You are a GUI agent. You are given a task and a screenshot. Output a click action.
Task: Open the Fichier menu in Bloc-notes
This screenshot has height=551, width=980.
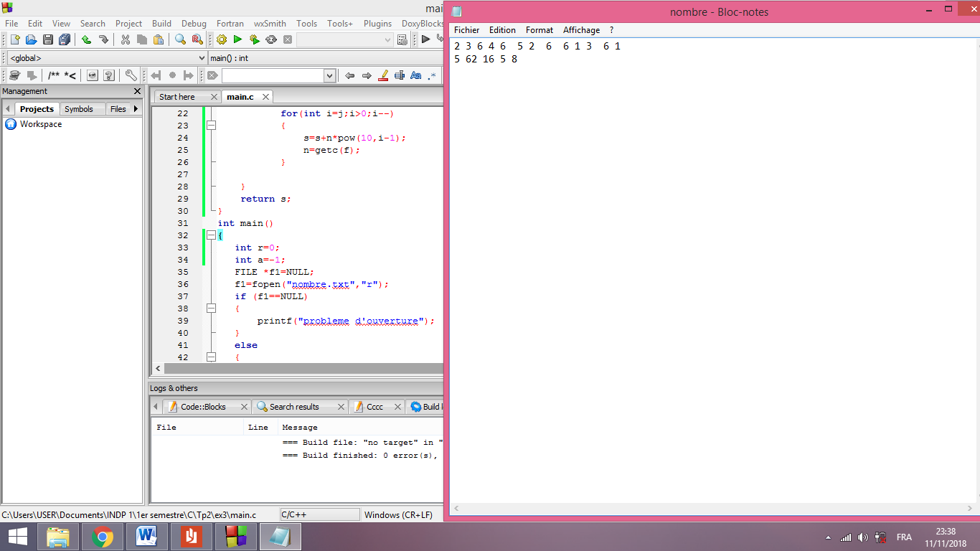[466, 30]
